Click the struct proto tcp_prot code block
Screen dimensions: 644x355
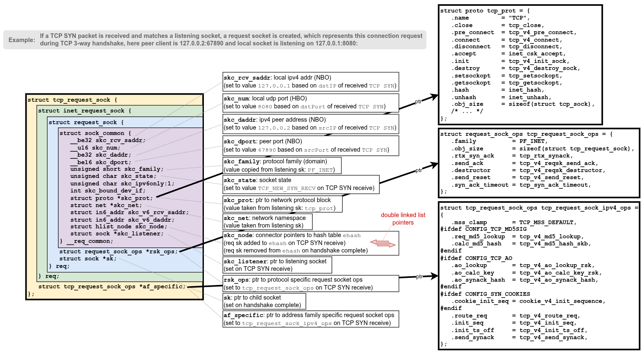coord(520,65)
